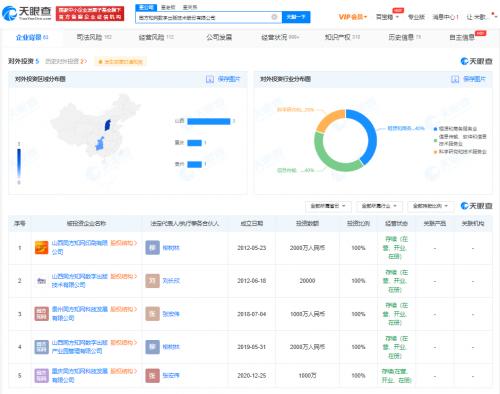Open the 全部所属省份 filter dropdown
This screenshot has height=394, width=500.
[x=328, y=206]
